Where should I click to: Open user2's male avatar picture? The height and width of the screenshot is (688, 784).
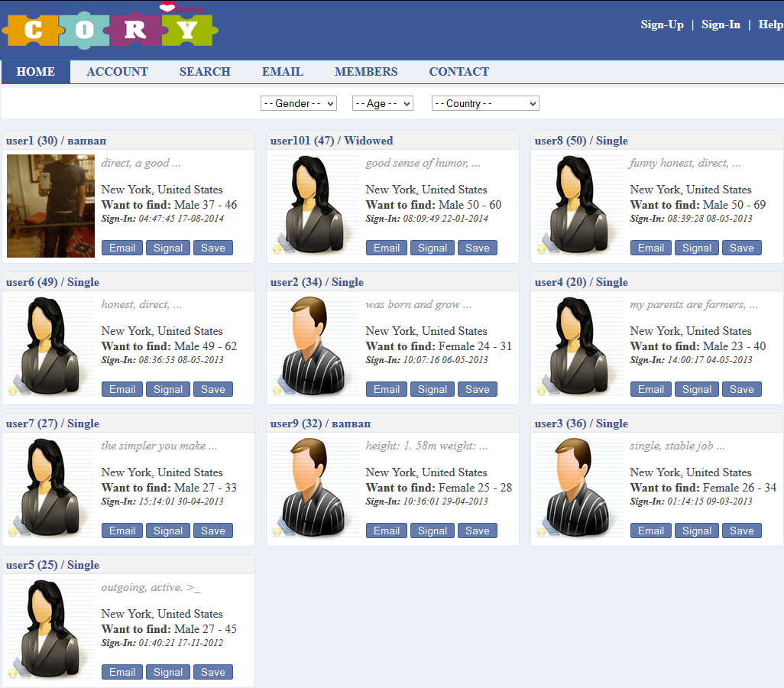tap(315, 347)
